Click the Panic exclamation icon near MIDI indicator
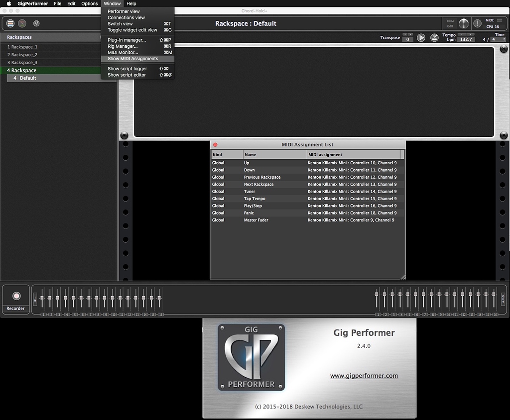Viewport: 510px width, 420px height. point(477,23)
